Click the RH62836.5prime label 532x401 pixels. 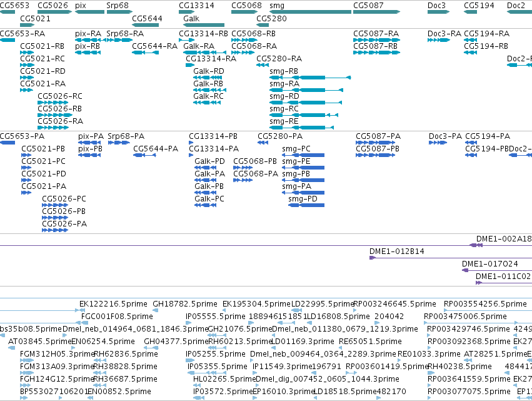[126, 354]
